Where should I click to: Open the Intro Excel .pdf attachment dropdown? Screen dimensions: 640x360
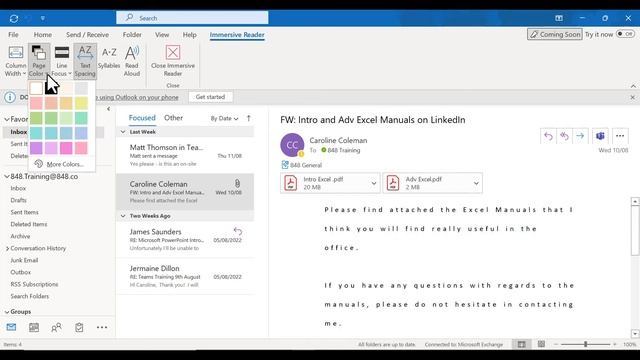point(373,183)
